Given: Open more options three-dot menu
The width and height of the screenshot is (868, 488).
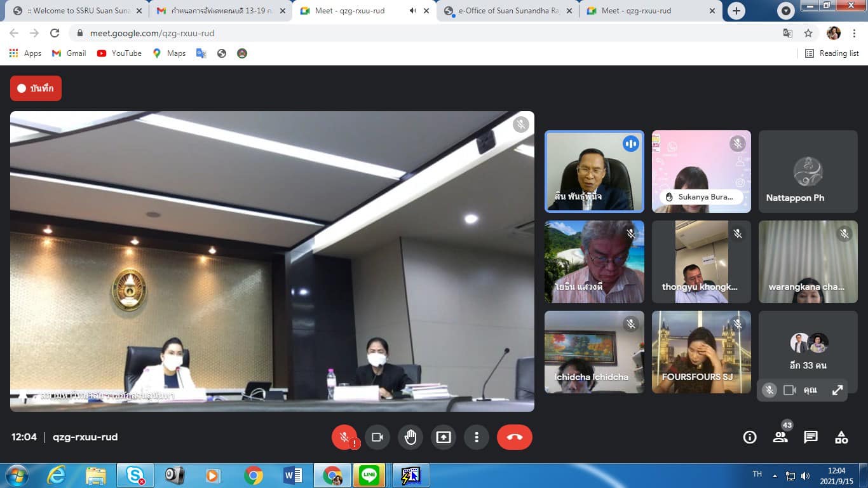Looking at the screenshot, I should [x=476, y=437].
